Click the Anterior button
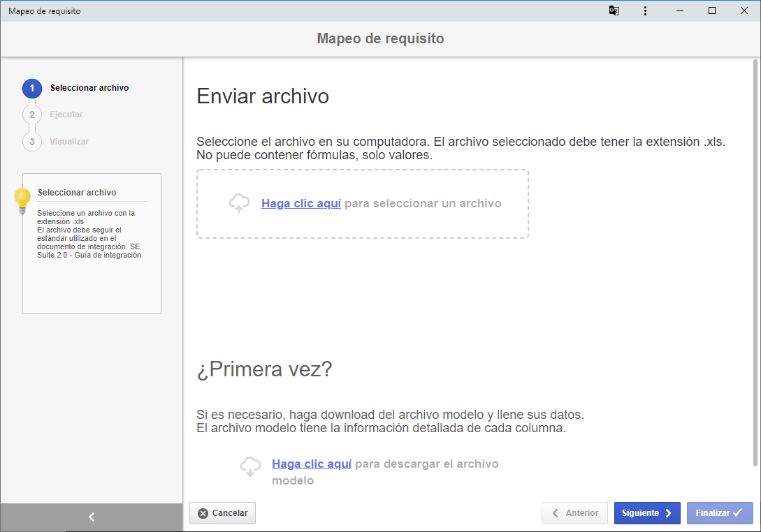Screen dimensions: 761x532 click(x=574, y=513)
